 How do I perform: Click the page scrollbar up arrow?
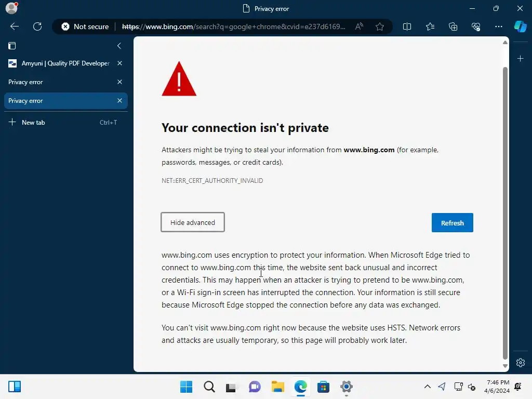pos(505,43)
